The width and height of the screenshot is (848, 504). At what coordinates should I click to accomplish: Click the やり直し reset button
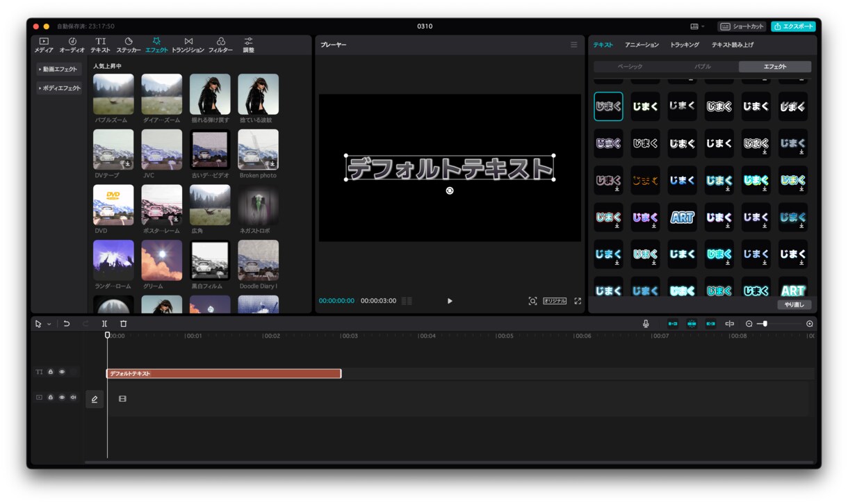[x=794, y=304]
